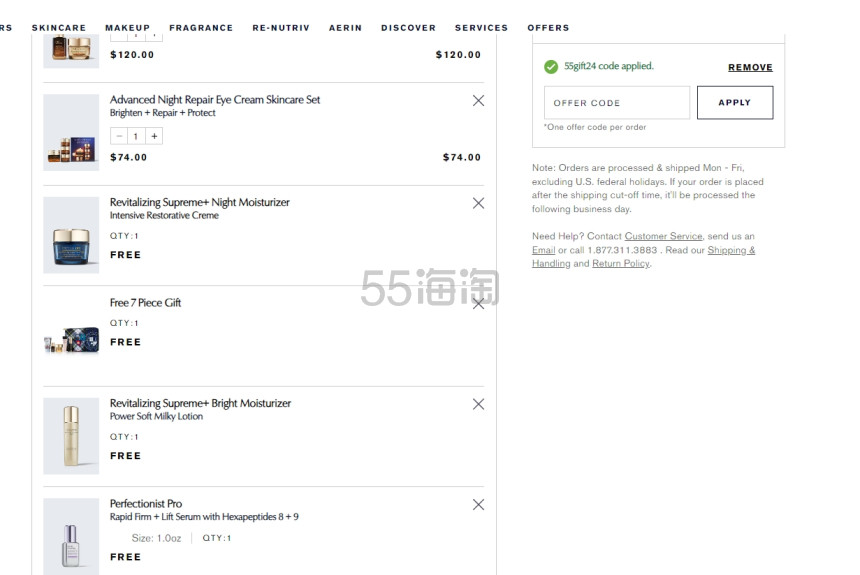
Task: Click the Apply button
Action: pos(735,103)
